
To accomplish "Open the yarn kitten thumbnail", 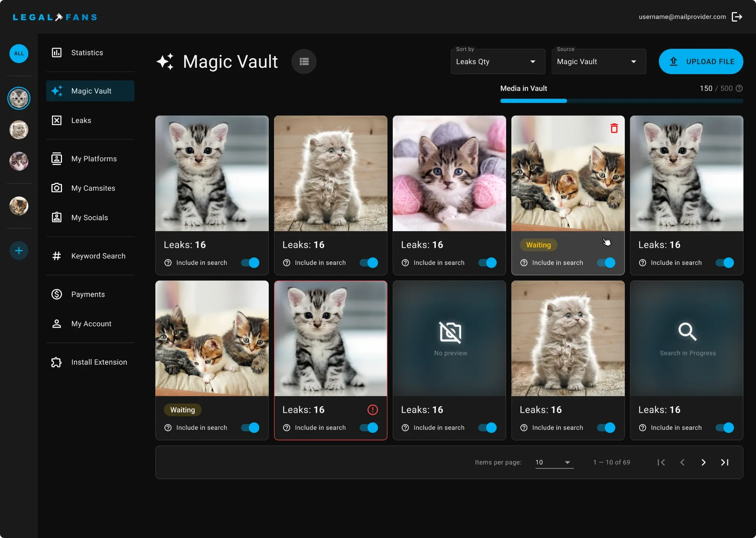I will 449,173.
